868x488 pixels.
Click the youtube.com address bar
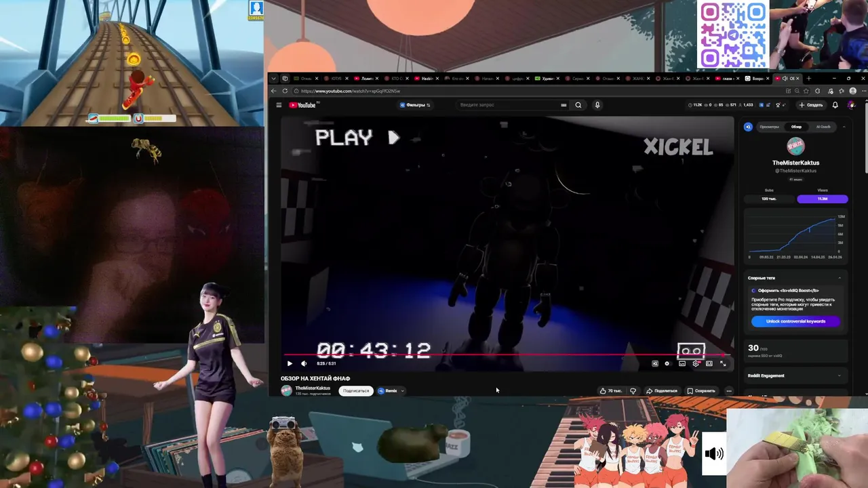[x=536, y=91]
